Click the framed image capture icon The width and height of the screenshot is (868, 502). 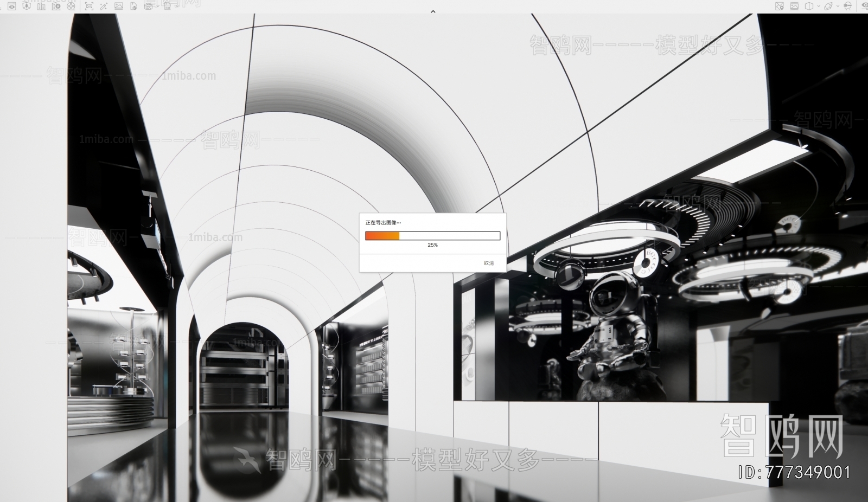tap(89, 6)
